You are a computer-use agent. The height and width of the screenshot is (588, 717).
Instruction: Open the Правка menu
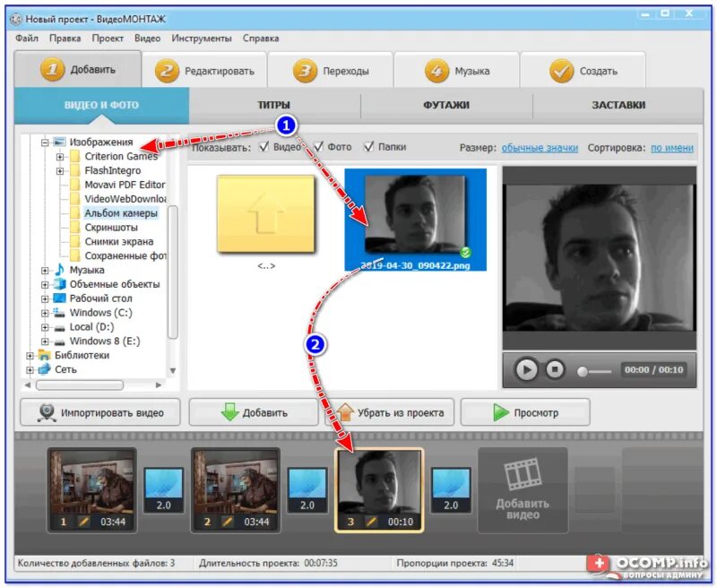[x=65, y=39]
